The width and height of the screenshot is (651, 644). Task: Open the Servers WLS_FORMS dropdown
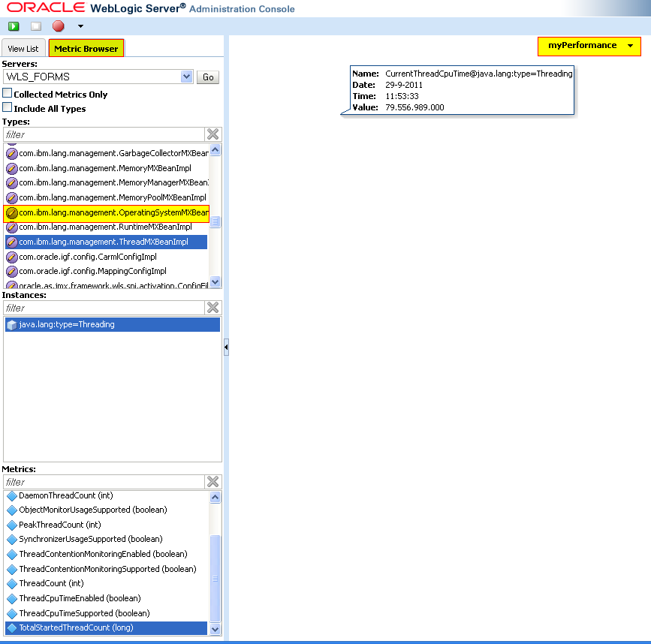(187, 77)
